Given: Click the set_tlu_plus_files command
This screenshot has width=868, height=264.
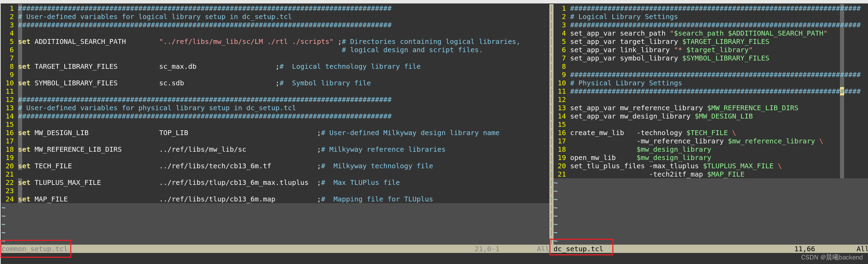Looking at the screenshot, I should 607,166.
